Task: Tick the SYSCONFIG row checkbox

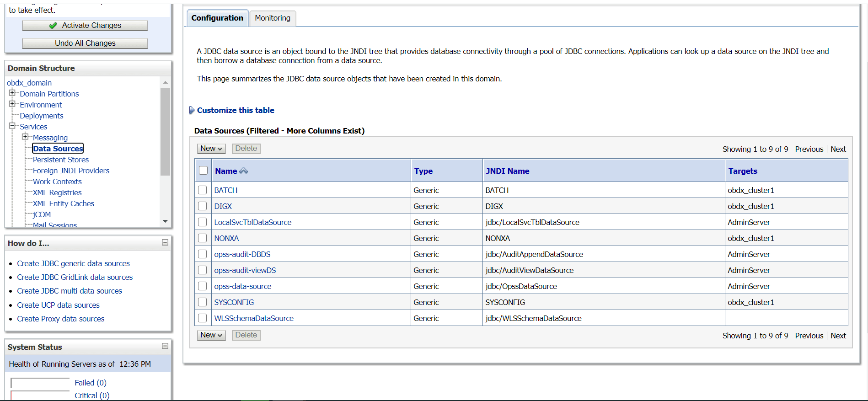Action: [203, 302]
